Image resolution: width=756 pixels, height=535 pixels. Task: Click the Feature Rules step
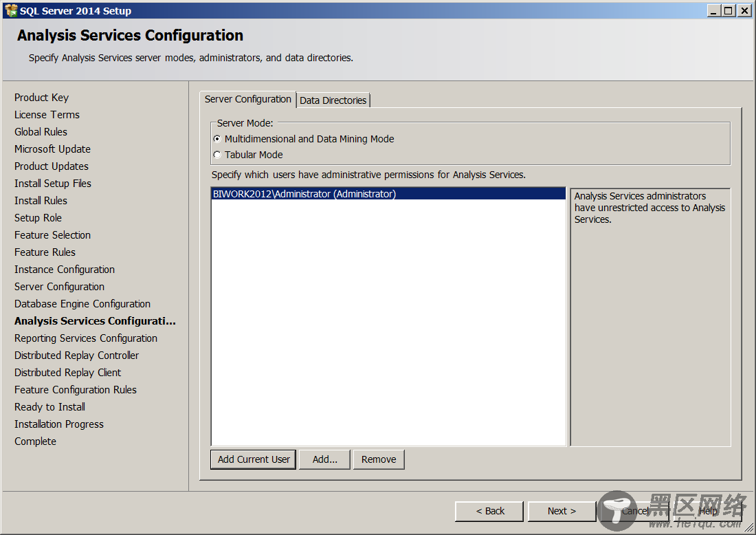45,252
